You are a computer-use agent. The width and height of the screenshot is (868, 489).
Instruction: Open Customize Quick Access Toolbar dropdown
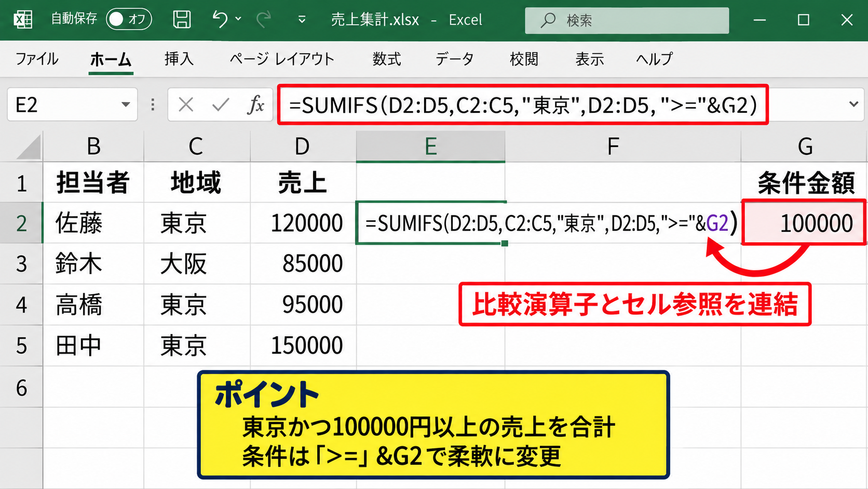[x=302, y=20]
